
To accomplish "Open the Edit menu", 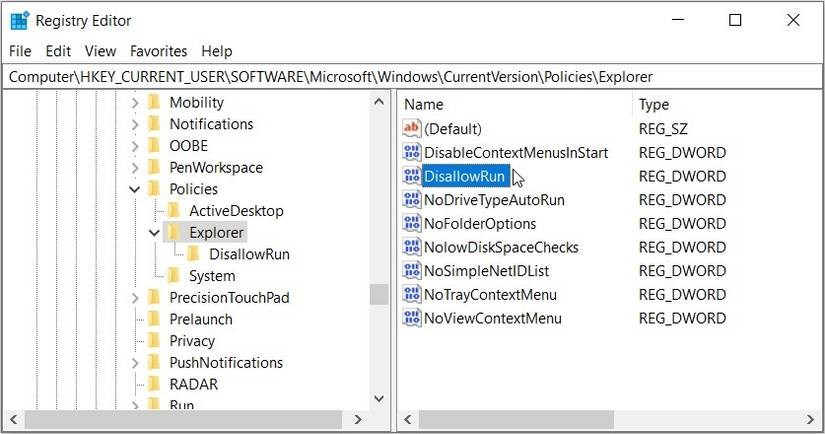I will click(x=58, y=51).
